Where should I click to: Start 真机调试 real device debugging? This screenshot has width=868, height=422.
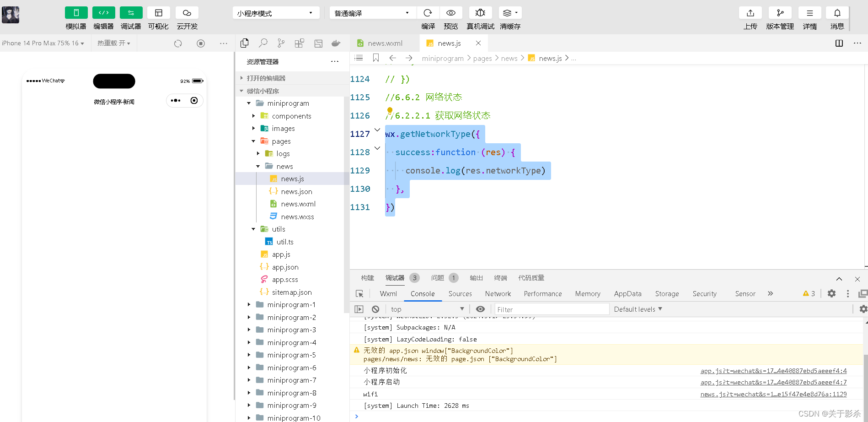480,13
